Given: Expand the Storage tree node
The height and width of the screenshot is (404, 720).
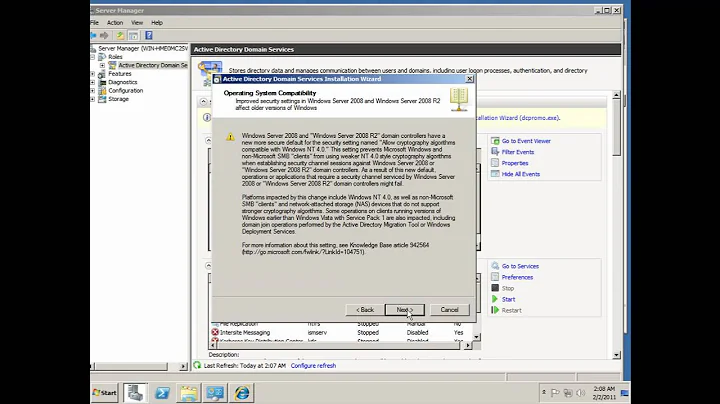Looking at the screenshot, I should click(x=93, y=99).
